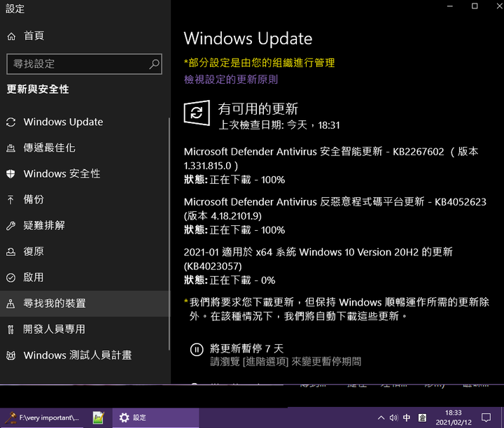The height and width of the screenshot is (428, 504).
Task: Show hidden tray icons chevron
Action: pos(381,418)
